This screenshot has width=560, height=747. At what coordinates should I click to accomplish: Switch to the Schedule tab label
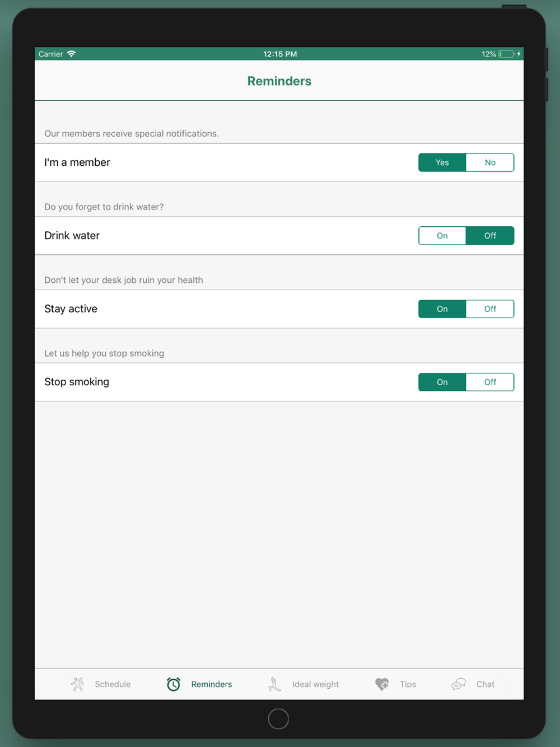click(x=113, y=684)
